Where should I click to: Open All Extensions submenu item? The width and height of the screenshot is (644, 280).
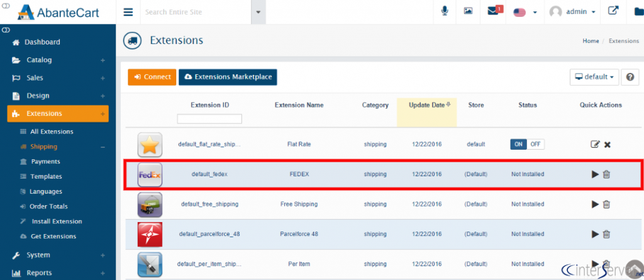[x=52, y=132]
